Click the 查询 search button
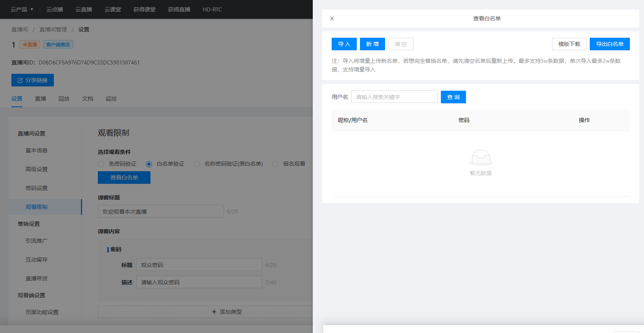This screenshot has width=644, height=333. pos(453,97)
